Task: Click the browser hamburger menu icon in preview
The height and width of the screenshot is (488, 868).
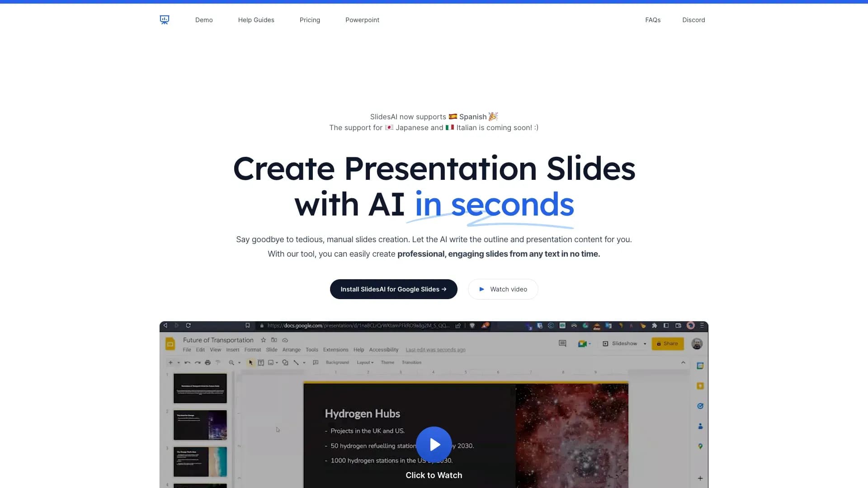Action: click(702, 325)
